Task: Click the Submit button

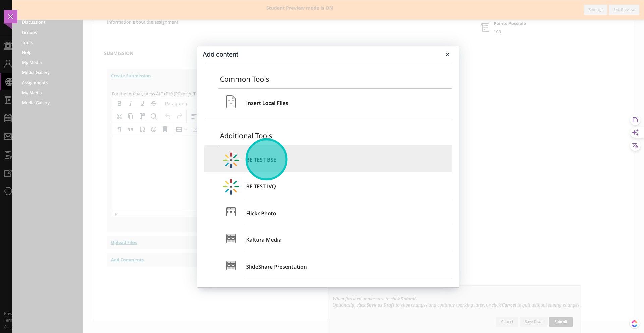Action: [560, 322]
